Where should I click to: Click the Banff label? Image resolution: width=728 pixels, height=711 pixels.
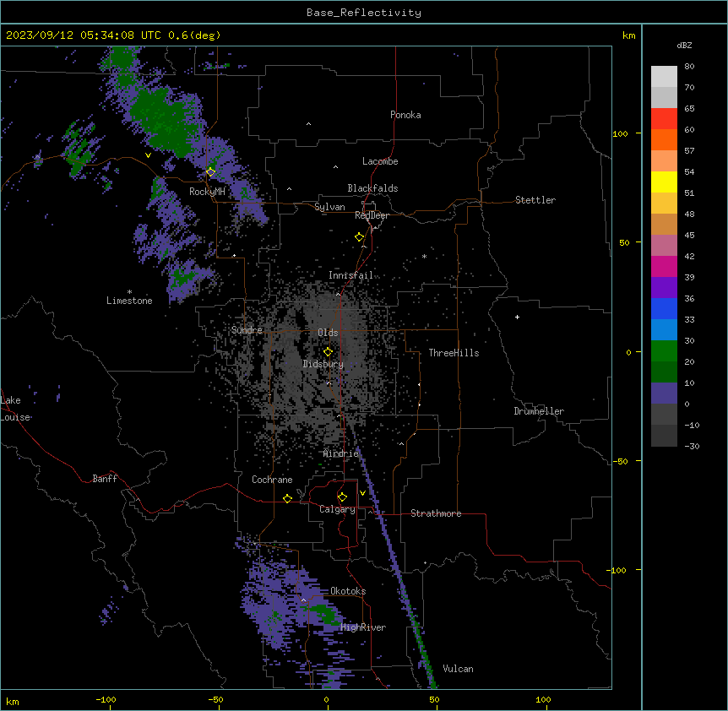[105, 479]
